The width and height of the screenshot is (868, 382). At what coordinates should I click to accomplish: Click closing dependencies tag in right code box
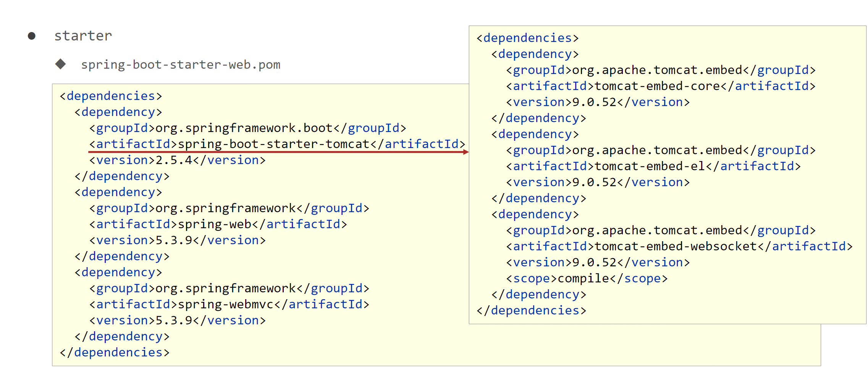tap(531, 310)
